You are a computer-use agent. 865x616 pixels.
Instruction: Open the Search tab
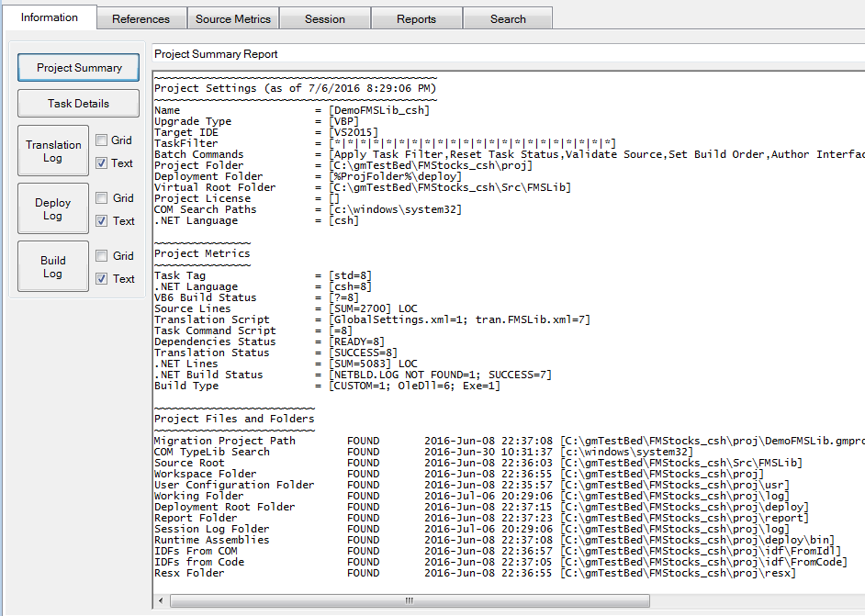pyautogui.click(x=508, y=18)
